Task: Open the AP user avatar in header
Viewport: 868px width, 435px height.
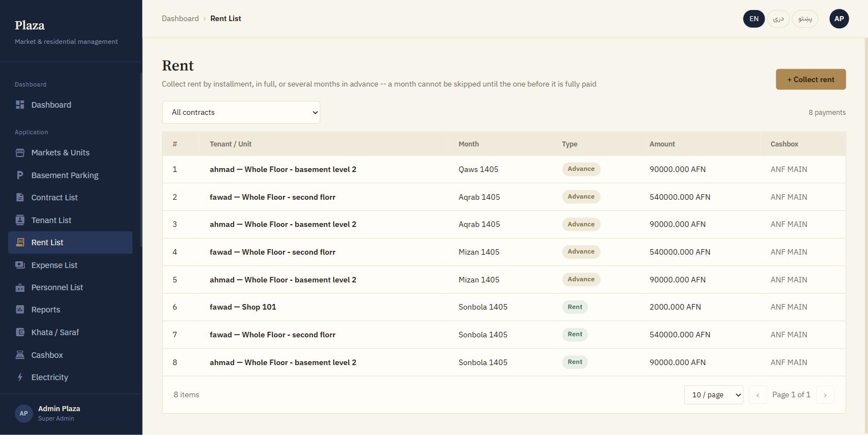Action: point(839,19)
